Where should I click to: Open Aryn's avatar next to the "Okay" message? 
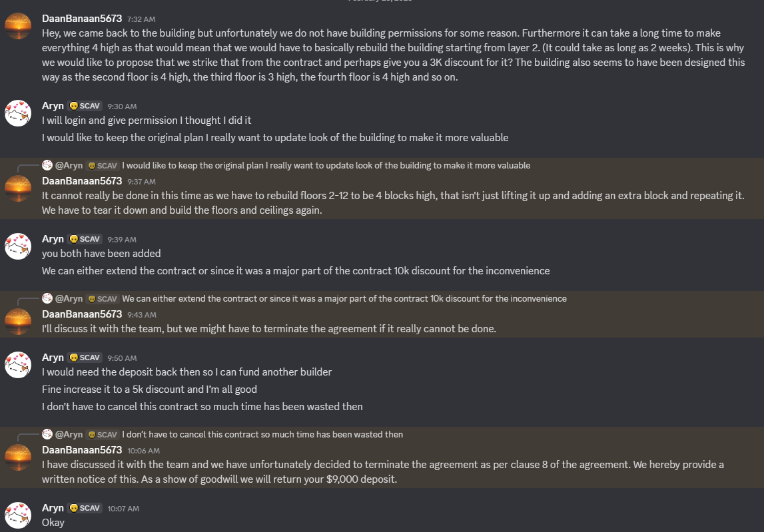(x=18, y=515)
